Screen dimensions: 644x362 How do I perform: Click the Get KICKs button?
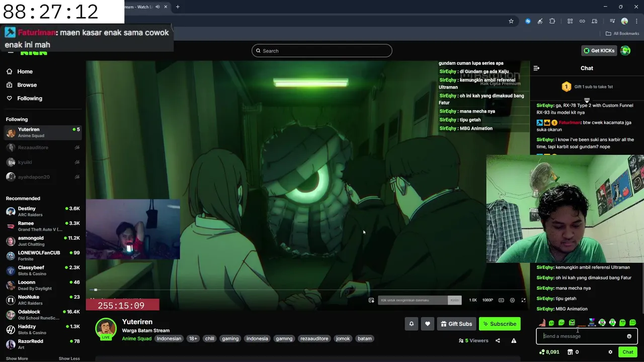[599, 51]
